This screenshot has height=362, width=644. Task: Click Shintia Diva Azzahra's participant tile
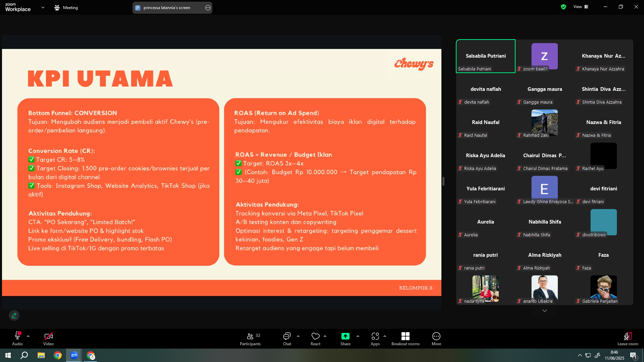(x=604, y=89)
